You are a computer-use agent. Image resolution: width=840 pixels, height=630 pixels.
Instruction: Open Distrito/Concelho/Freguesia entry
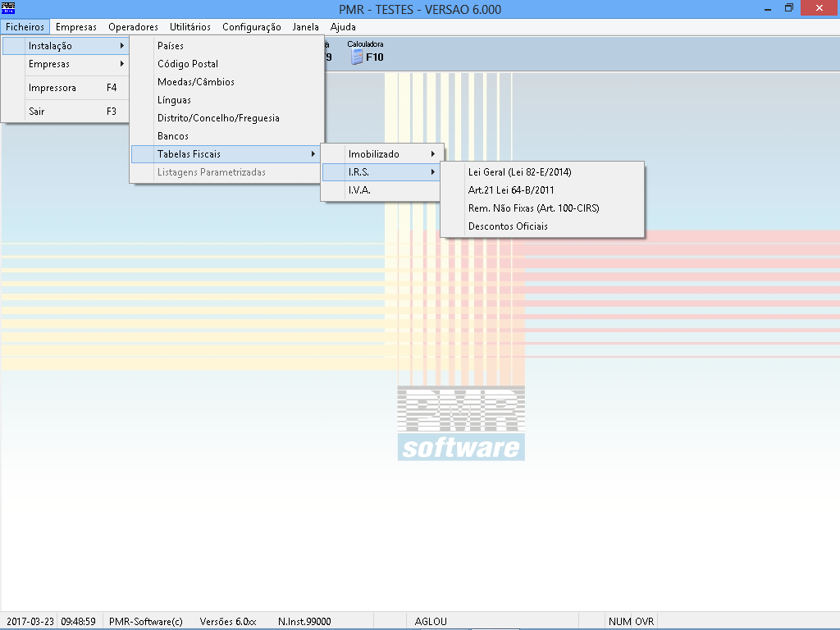tap(227, 118)
